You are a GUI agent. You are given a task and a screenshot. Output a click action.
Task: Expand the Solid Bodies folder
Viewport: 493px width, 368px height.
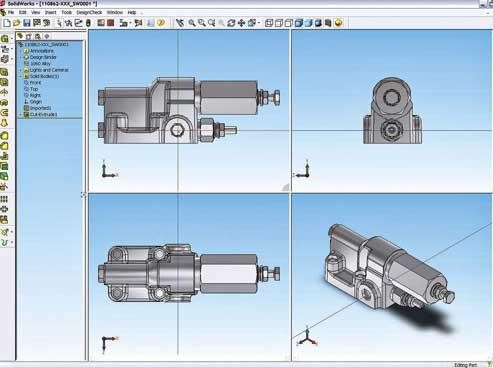[21, 76]
